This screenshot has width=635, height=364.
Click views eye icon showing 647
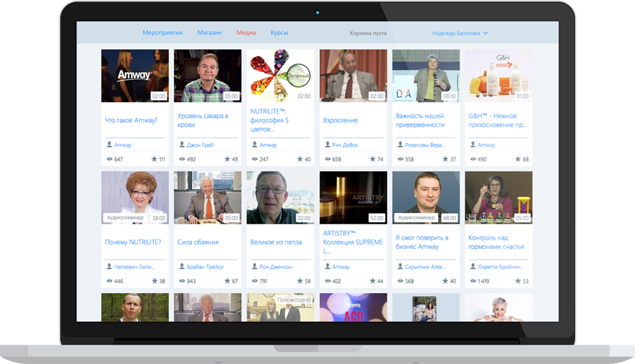pyautogui.click(x=109, y=159)
